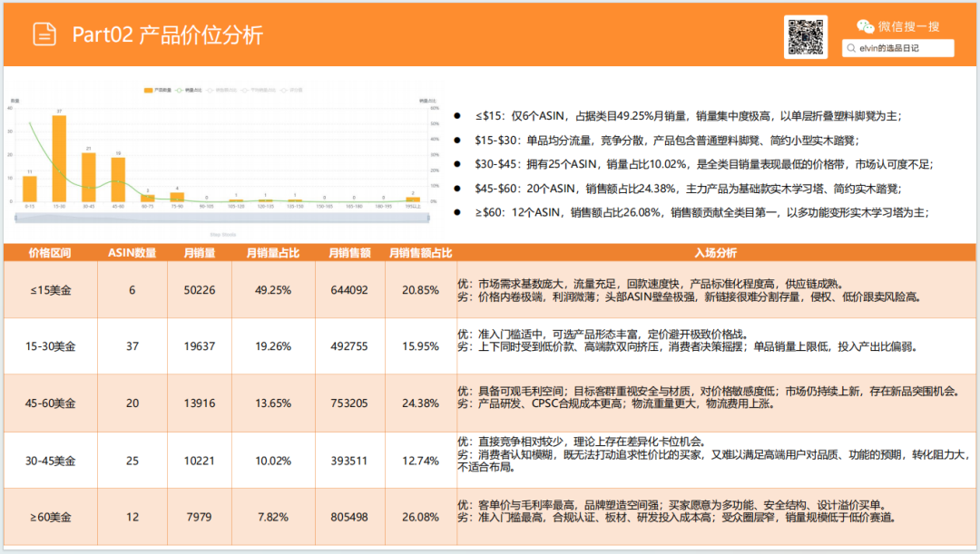The width and height of the screenshot is (980, 554).
Task: Click the right handle of chart zoom slider
Action: (x=428, y=218)
